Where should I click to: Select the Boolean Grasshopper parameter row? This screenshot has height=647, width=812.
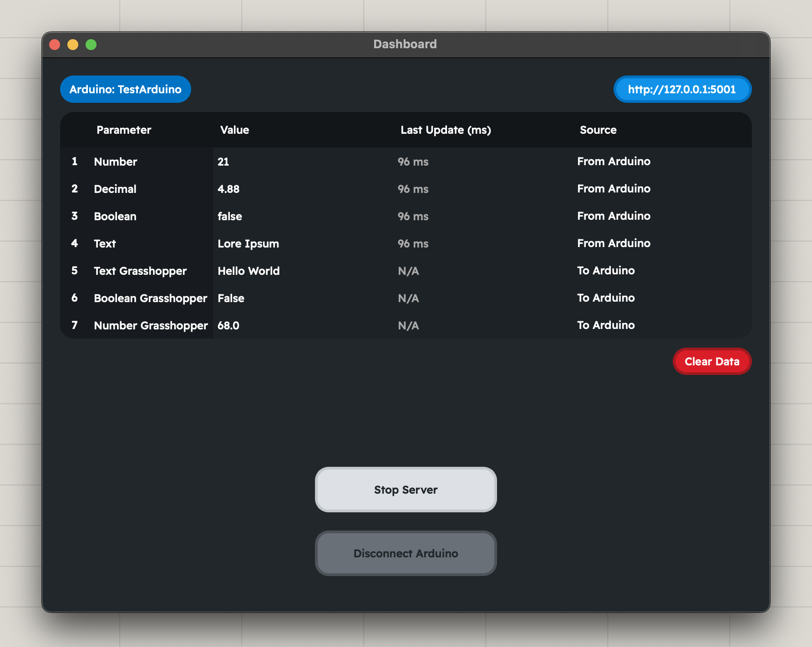(150, 298)
